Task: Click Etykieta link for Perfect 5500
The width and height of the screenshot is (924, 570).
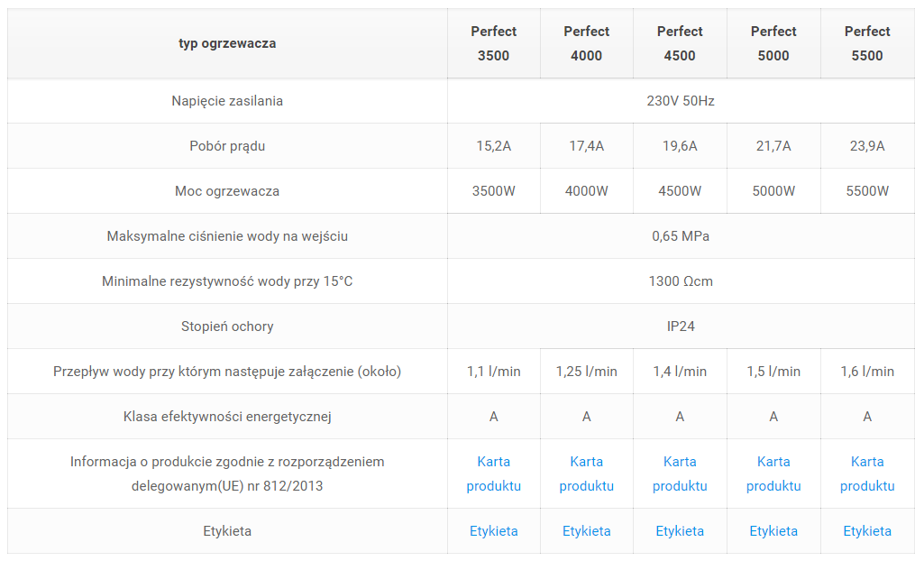Action: (x=867, y=531)
